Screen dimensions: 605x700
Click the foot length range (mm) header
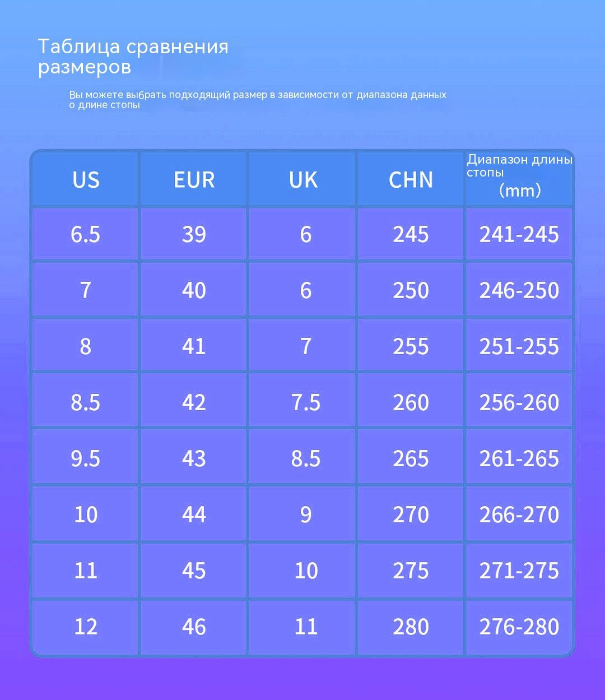coord(519,175)
